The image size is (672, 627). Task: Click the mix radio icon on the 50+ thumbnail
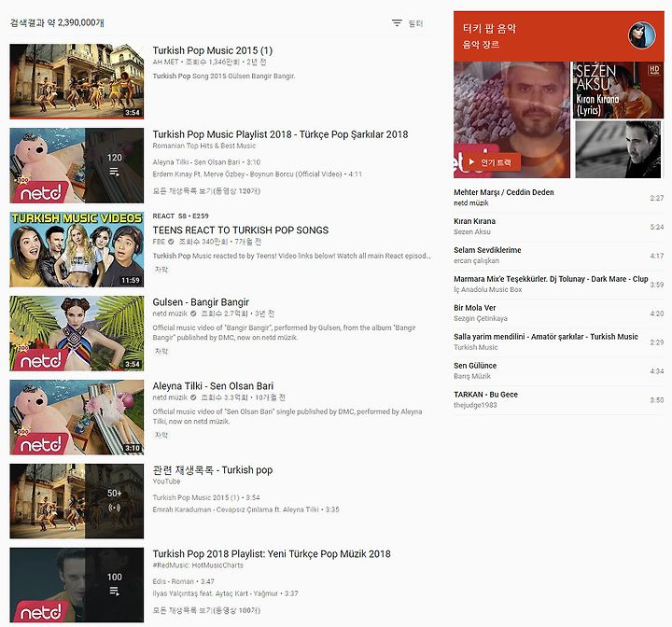tap(115, 508)
